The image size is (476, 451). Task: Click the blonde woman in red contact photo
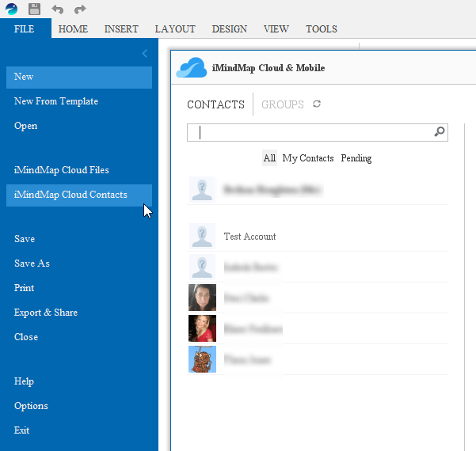point(202,328)
